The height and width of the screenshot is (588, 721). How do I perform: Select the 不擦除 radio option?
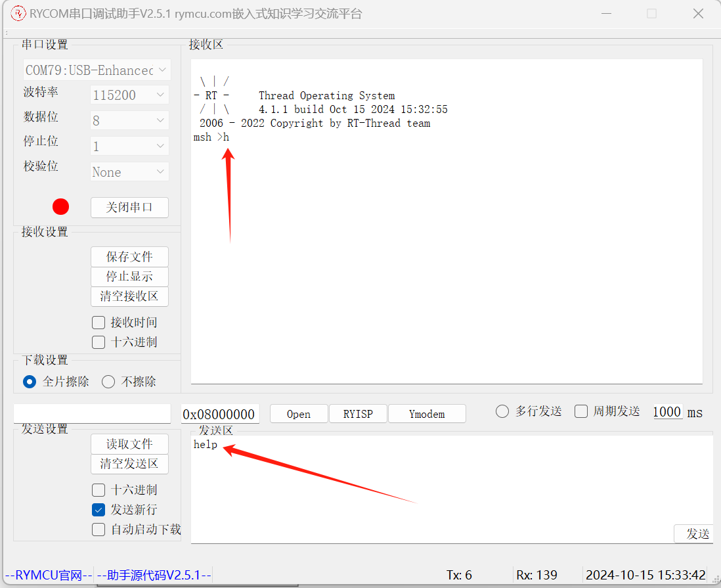point(108,382)
